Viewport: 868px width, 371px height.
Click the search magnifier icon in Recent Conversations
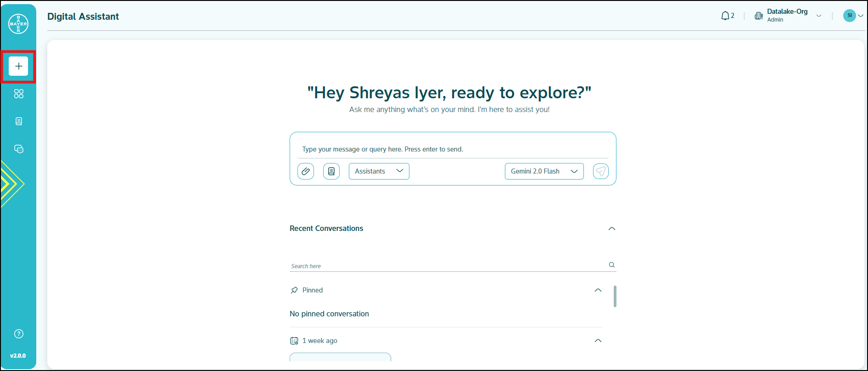[611, 265]
